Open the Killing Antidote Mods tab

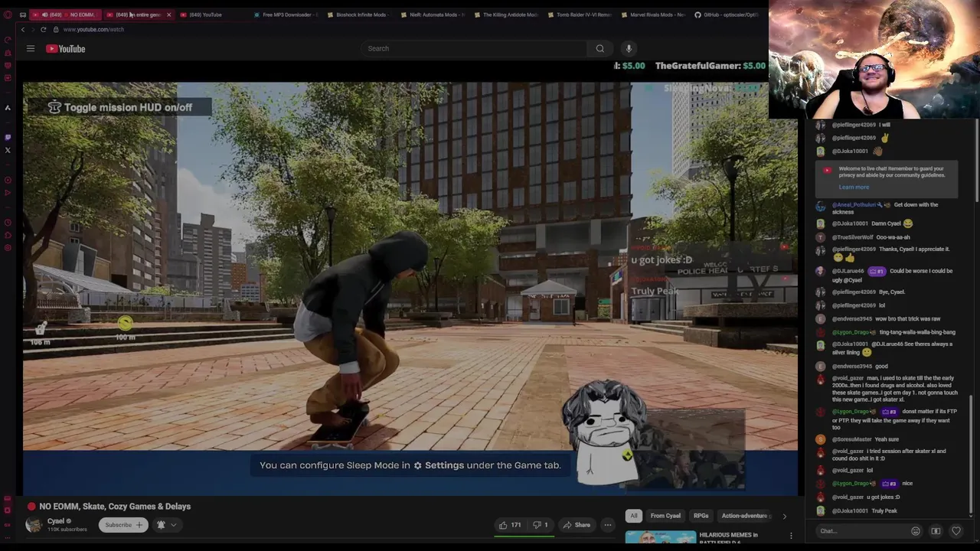point(505,15)
